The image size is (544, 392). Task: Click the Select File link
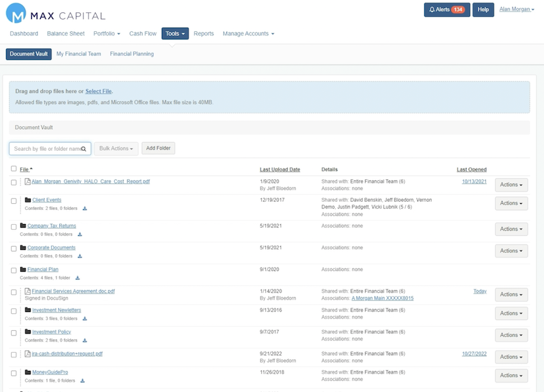click(99, 92)
